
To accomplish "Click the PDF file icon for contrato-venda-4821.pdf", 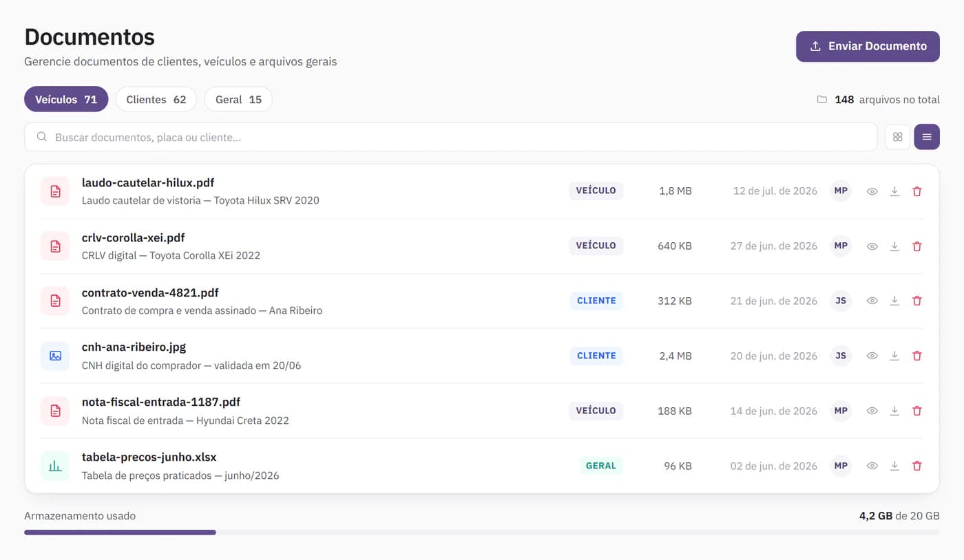I will click(55, 301).
